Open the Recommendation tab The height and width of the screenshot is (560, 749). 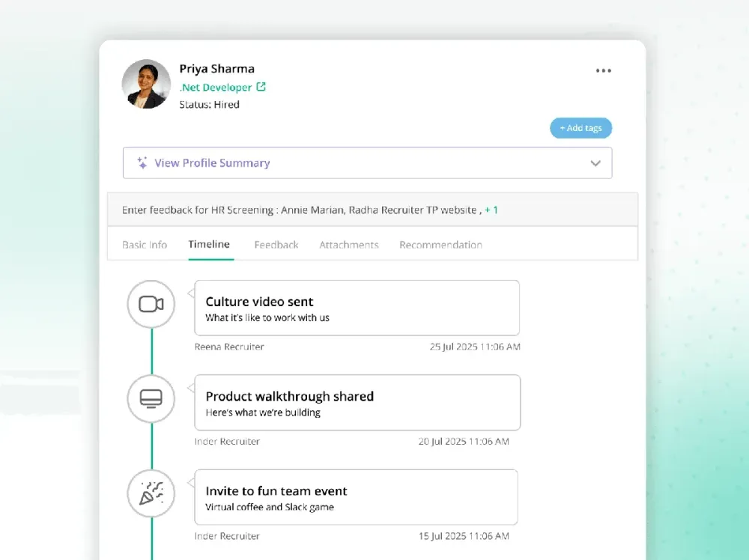click(x=440, y=245)
